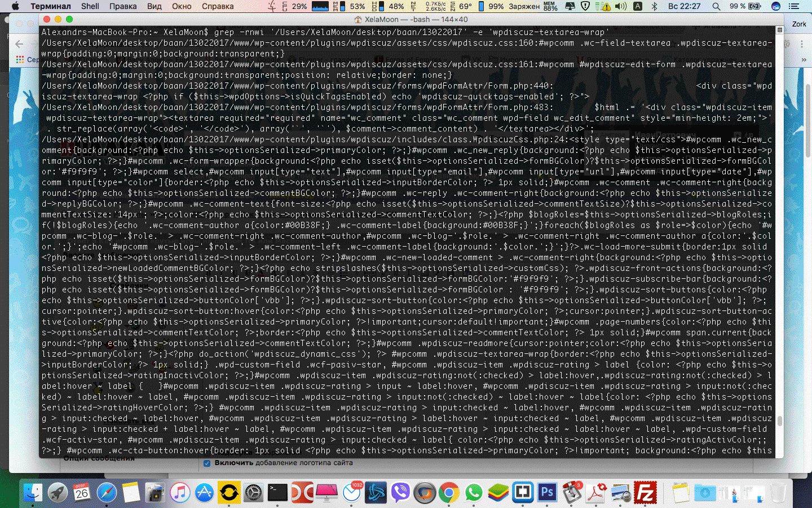812x508 pixels.
Task: Open Terminal from the Dock
Action: tap(277, 493)
